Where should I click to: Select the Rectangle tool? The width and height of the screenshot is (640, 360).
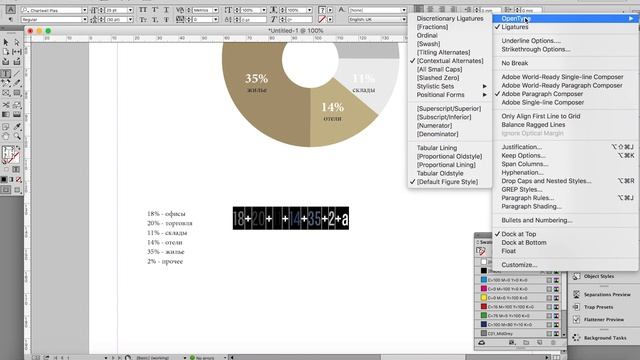point(17,93)
